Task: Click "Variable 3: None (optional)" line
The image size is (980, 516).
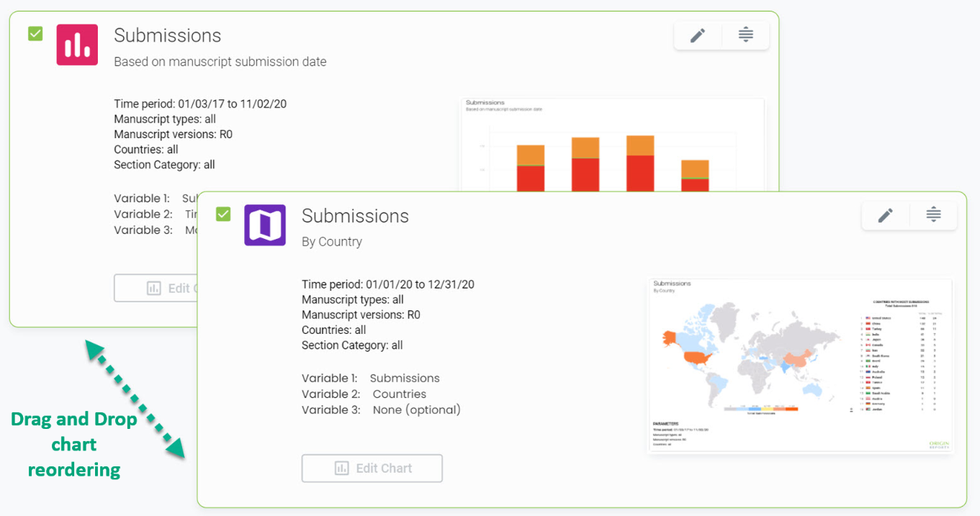Action: (381, 409)
